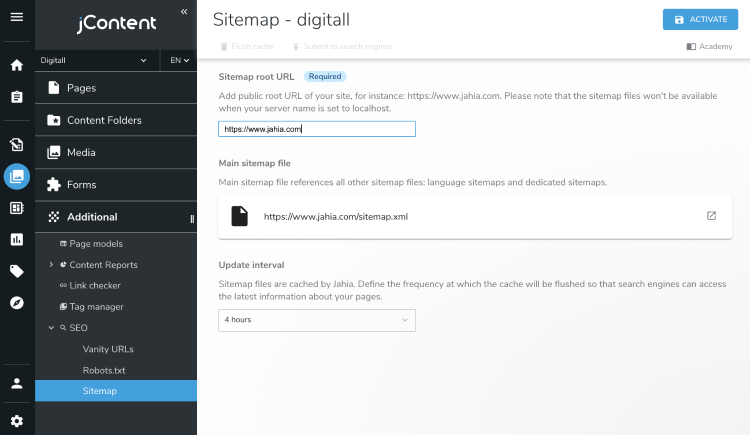The height and width of the screenshot is (435, 750).
Task: Click the Academy book icon
Action: (x=691, y=46)
